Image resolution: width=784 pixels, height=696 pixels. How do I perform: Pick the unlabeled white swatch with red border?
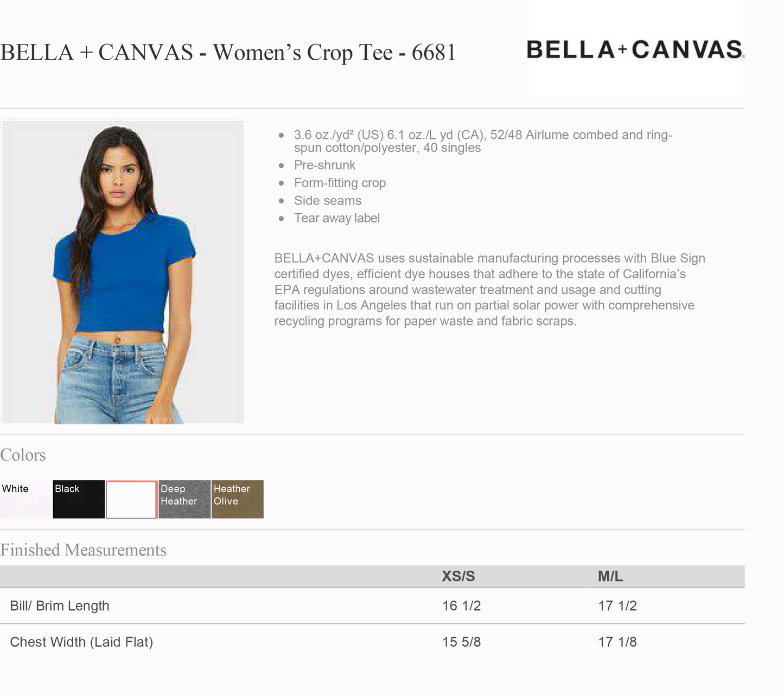tap(131, 500)
